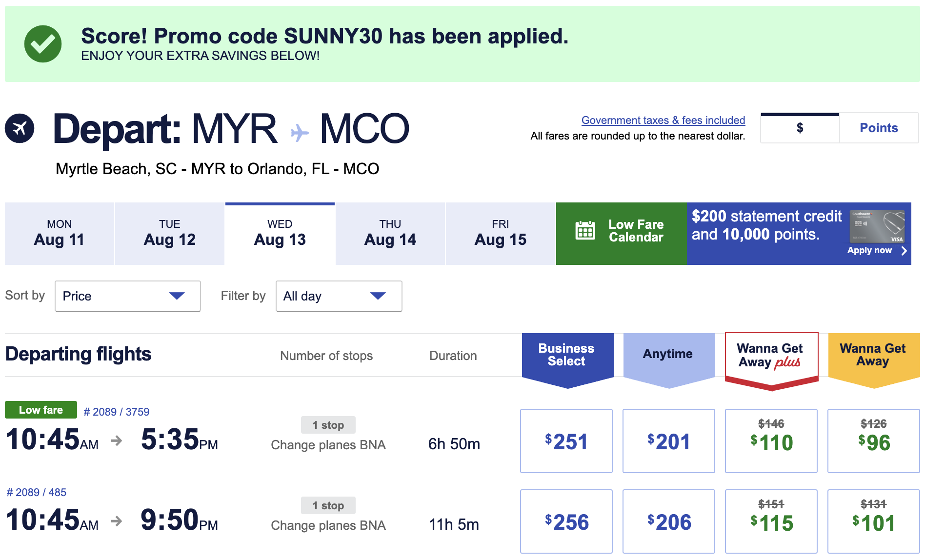Open the Low Fare Calendar
925x560 pixels.
[x=621, y=234]
